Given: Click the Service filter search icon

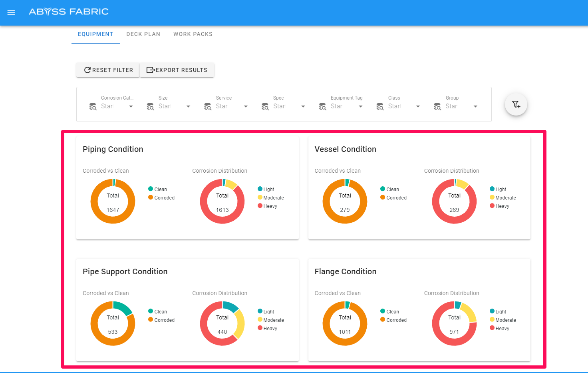Looking at the screenshot, I should tap(208, 107).
